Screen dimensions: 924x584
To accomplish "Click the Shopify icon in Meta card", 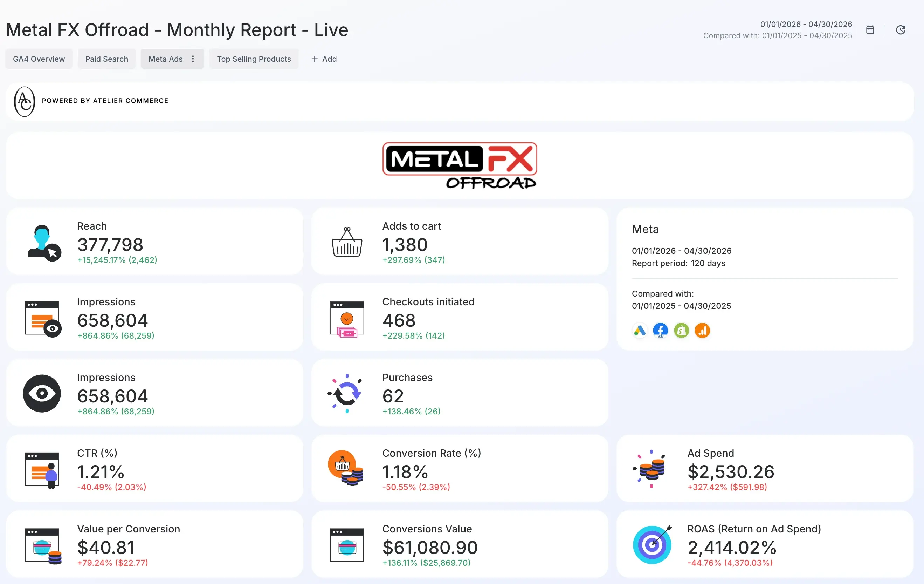I will pyautogui.click(x=682, y=330).
